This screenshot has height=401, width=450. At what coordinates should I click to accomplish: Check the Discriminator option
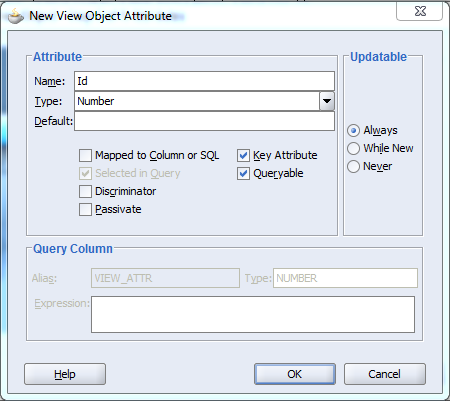click(x=85, y=191)
